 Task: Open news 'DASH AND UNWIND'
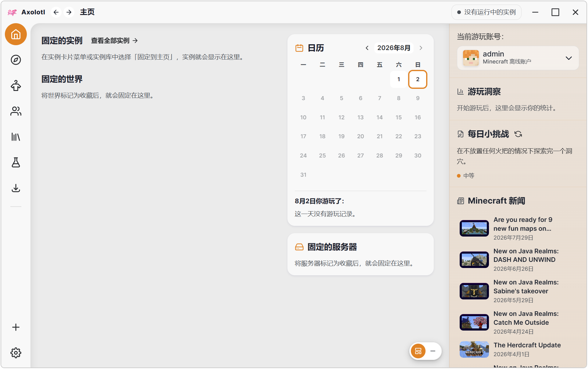[x=518, y=260]
